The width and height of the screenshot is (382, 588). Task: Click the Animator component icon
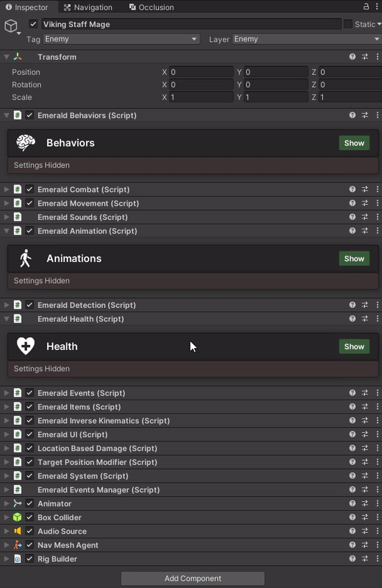click(x=17, y=503)
